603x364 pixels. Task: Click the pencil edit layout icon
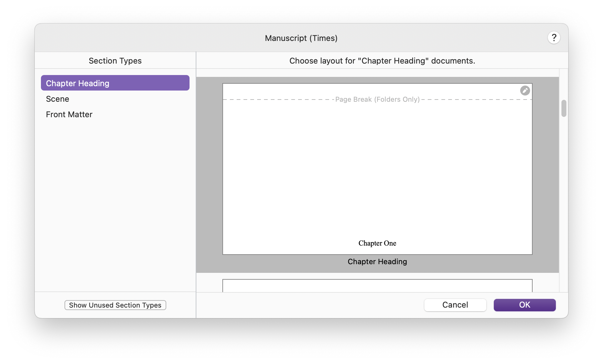525,91
